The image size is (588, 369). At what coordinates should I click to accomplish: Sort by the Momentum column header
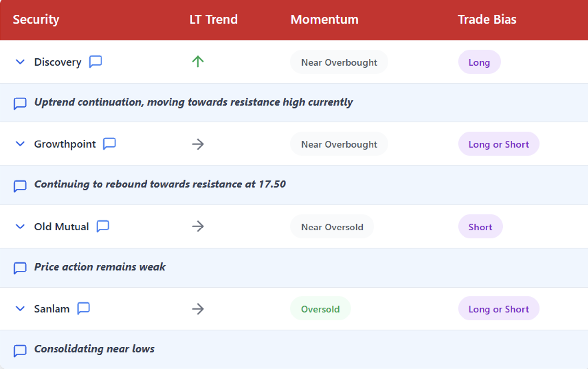[x=325, y=19]
